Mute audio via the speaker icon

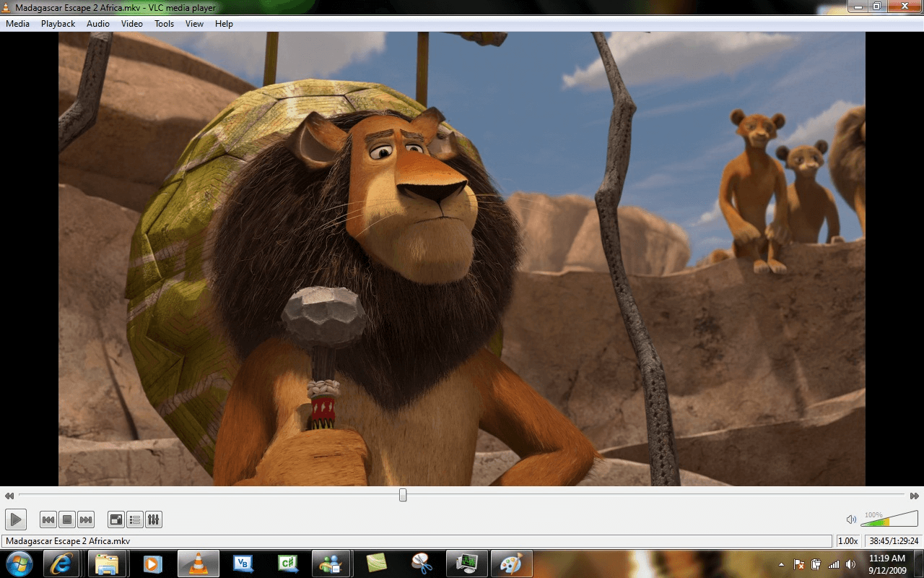[853, 519]
